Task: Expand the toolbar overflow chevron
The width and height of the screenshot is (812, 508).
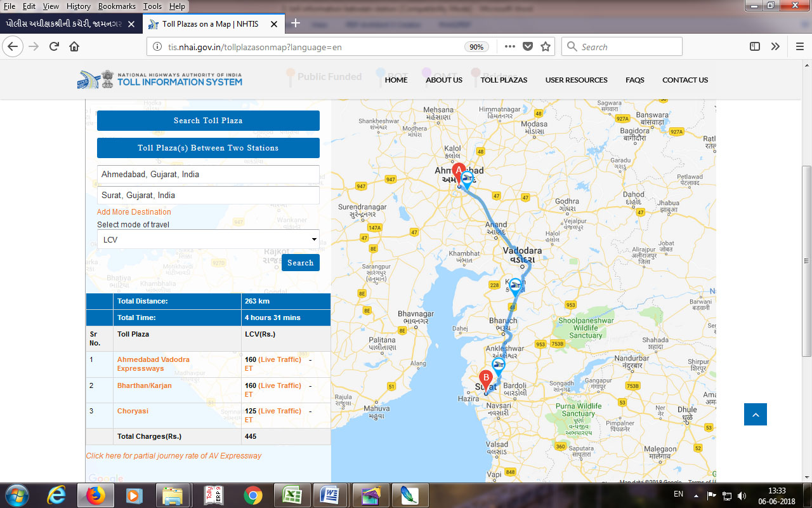Action: click(775, 46)
